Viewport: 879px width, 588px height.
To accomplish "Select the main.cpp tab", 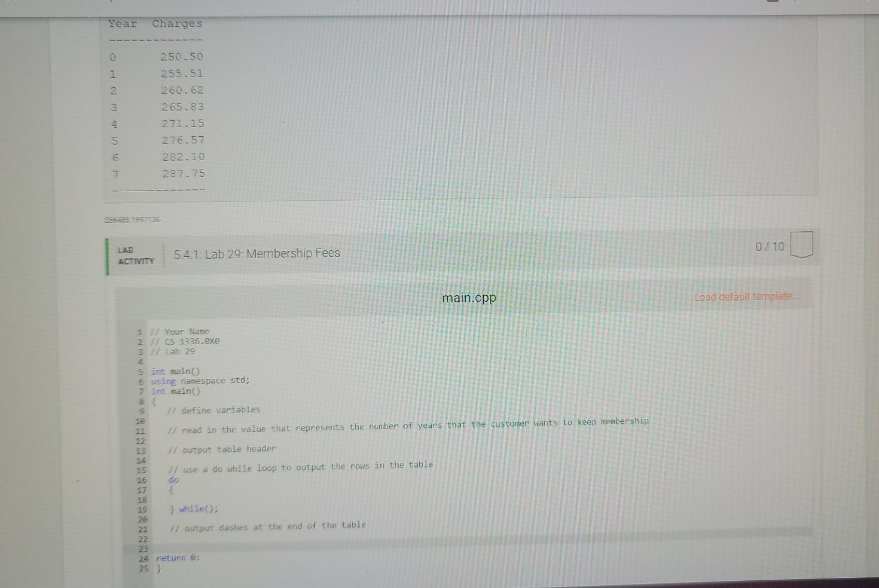I will click(468, 297).
